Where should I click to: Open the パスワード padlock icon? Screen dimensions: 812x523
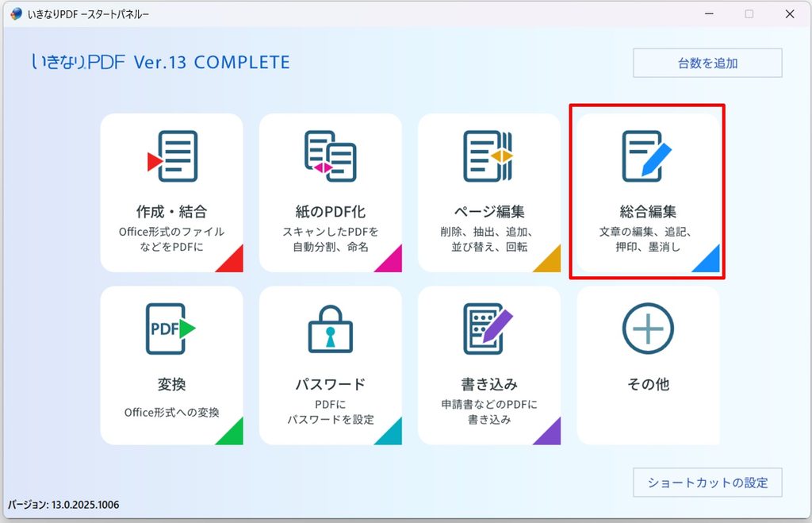click(x=331, y=329)
